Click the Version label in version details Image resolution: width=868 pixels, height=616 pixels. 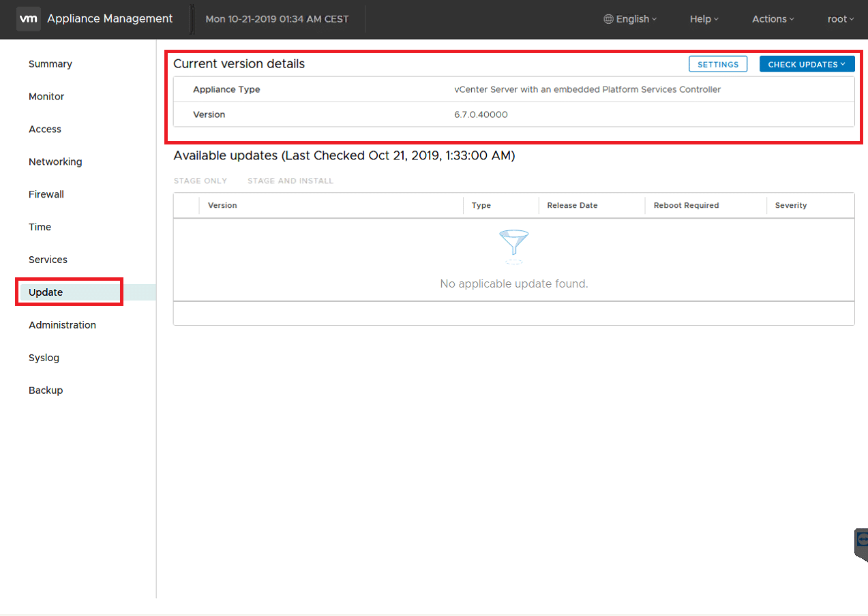pyautogui.click(x=209, y=114)
